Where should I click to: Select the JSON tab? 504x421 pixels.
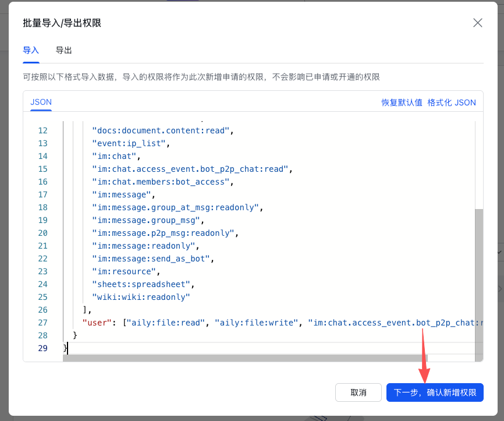41,102
